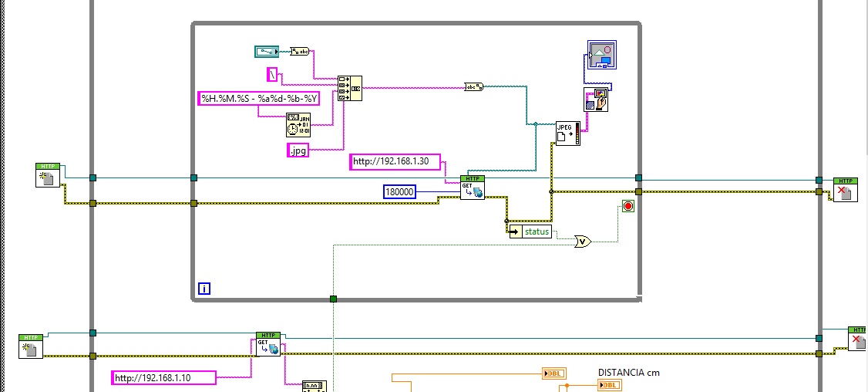Click the http://192.168.1.10 URL string constant
868x392 pixels.
point(163,378)
